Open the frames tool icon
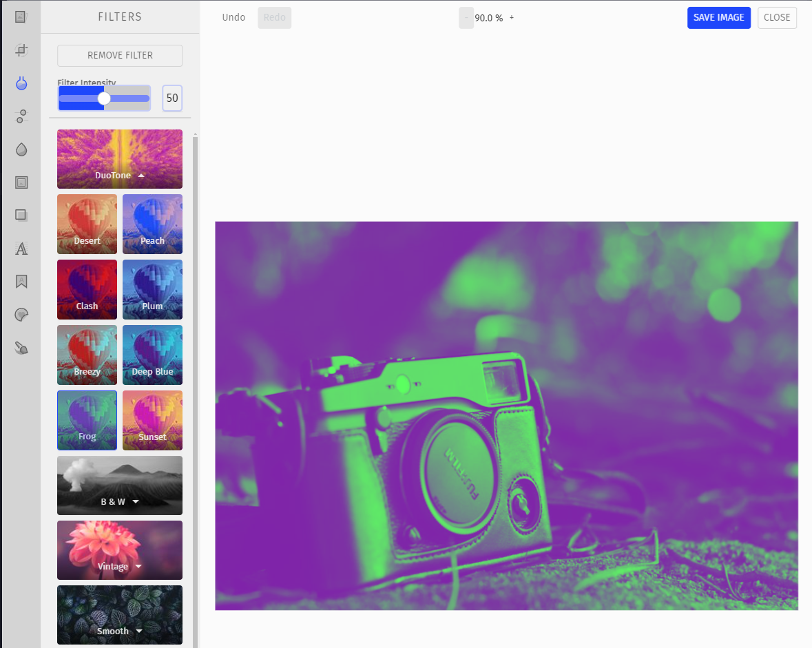This screenshot has width=812, height=648. (21, 182)
